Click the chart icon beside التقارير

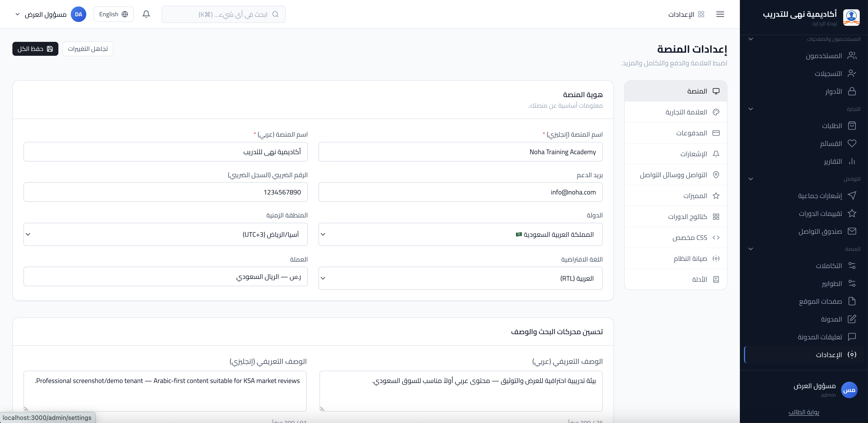pos(852,161)
